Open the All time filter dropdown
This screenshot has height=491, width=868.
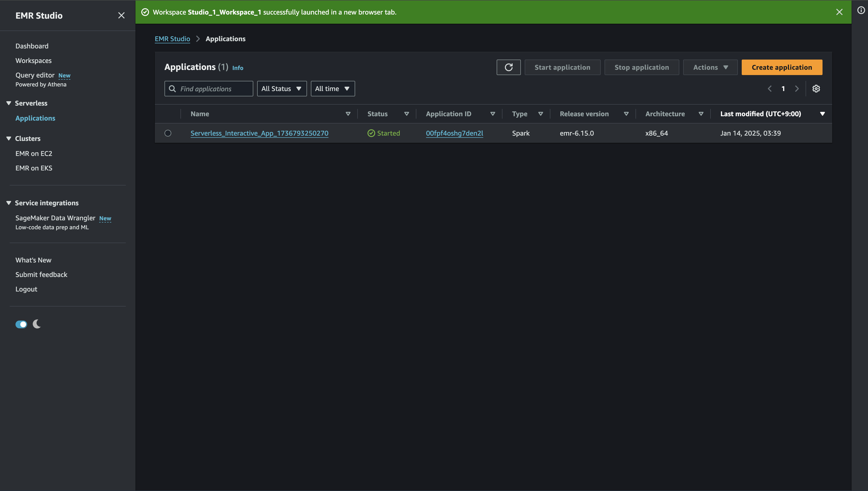[333, 89]
